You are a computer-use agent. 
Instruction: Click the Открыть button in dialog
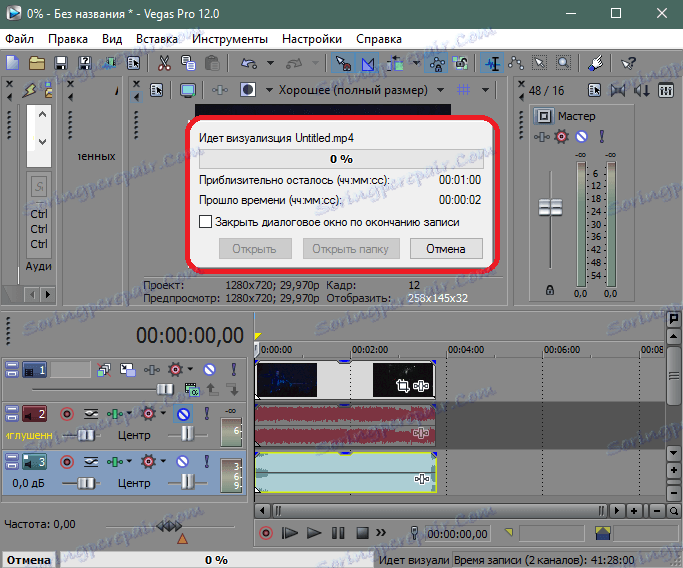point(255,249)
